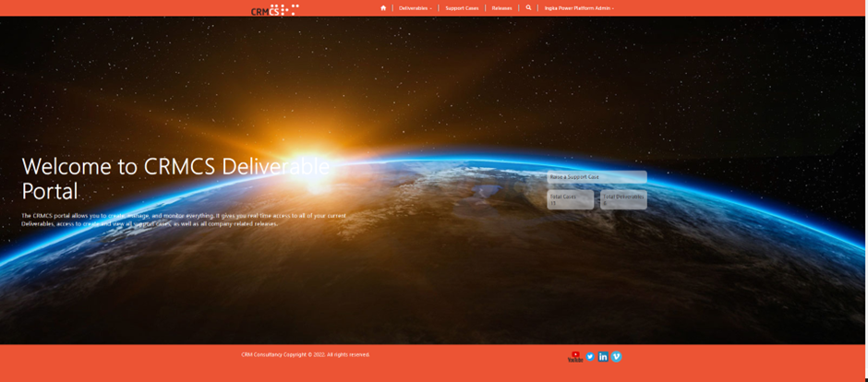The width and height of the screenshot is (868, 382).
Task: Open the YouTube footer icon
Action: tap(575, 356)
